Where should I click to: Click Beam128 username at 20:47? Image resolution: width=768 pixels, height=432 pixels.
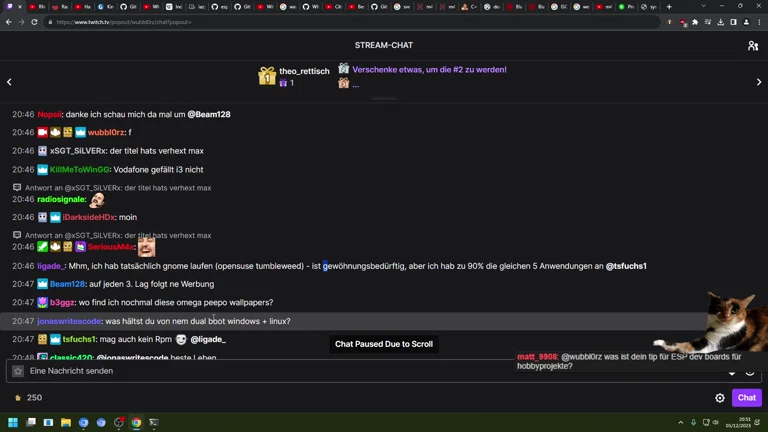click(68, 284)
